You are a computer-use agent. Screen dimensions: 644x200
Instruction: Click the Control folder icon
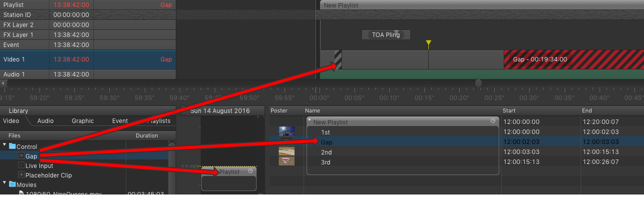(x=12, y=146)
